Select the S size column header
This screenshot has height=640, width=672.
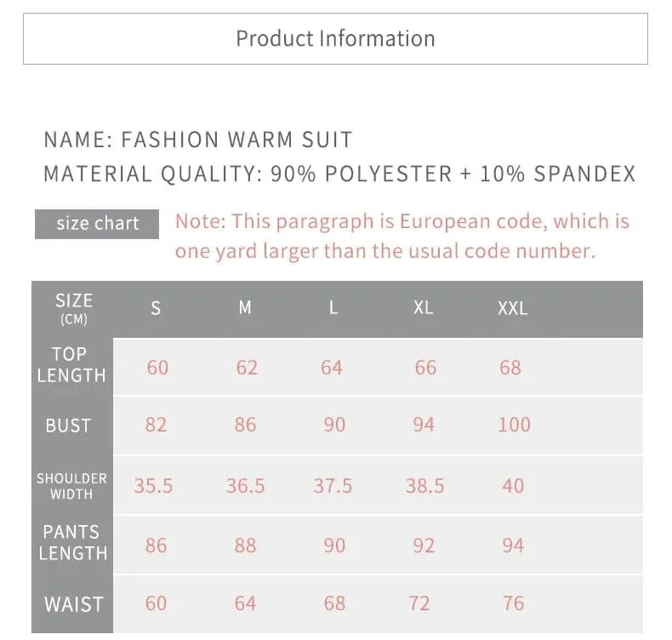coord(156,309)
